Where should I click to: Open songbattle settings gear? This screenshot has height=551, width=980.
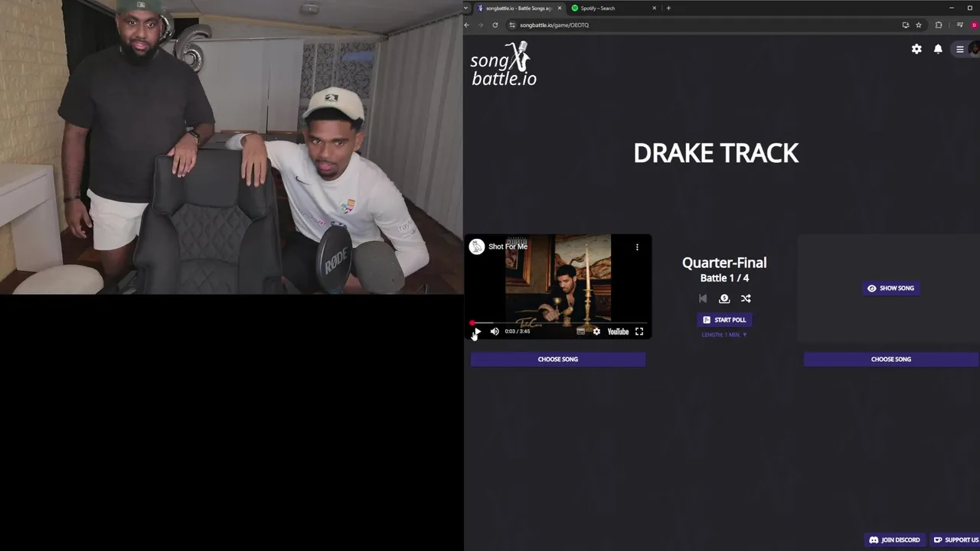pos(916,49)
